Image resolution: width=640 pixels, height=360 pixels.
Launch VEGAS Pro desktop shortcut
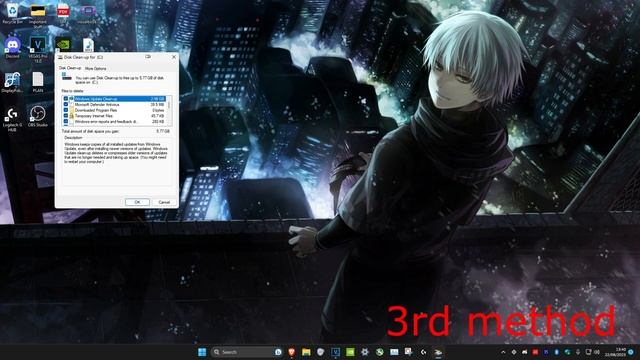(38, 50)
